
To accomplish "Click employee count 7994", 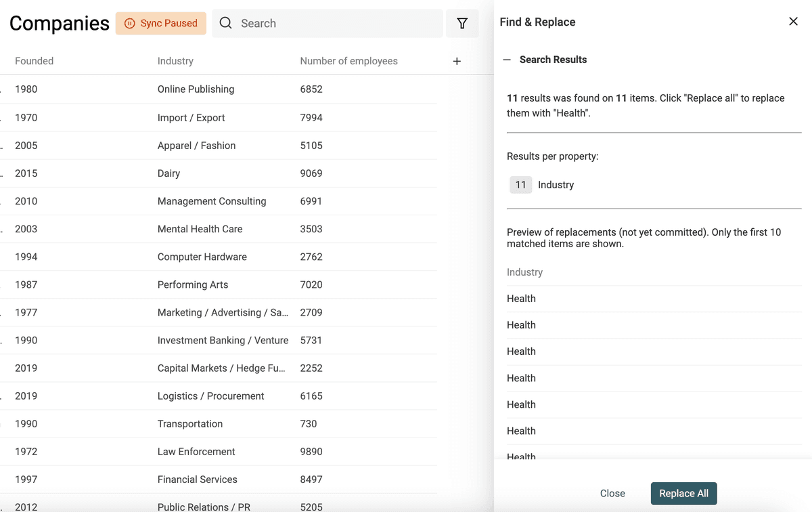I will [x=311, y=118].
